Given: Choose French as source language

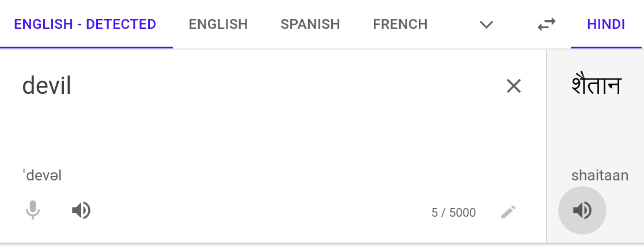Looking at the screenshot, I should (400, 24).
